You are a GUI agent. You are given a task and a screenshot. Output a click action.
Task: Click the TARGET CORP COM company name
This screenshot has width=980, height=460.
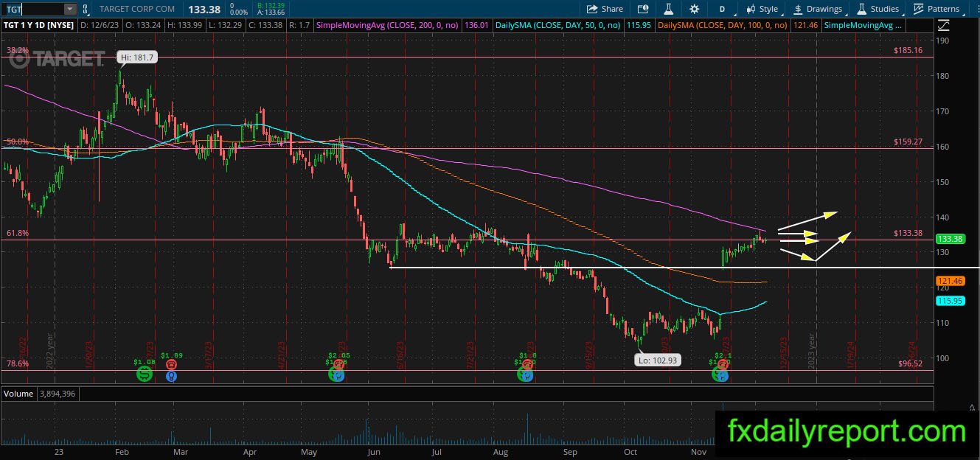click(136, 9)
